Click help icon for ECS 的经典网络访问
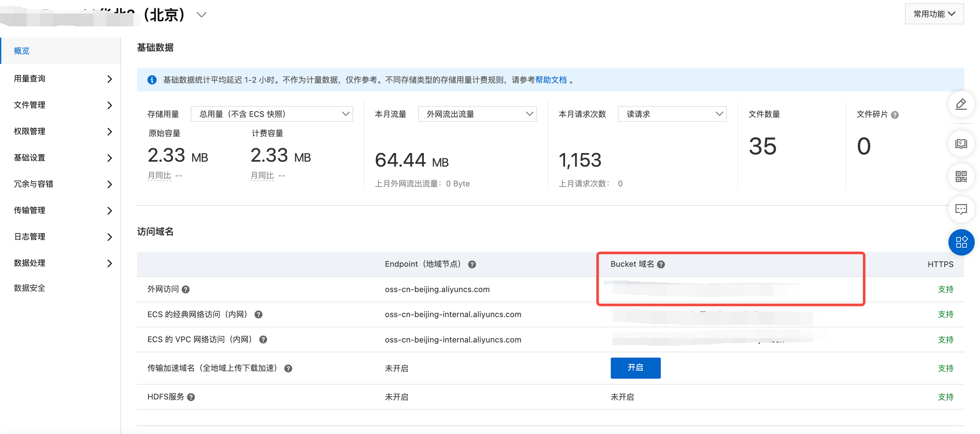 [258, 315]
